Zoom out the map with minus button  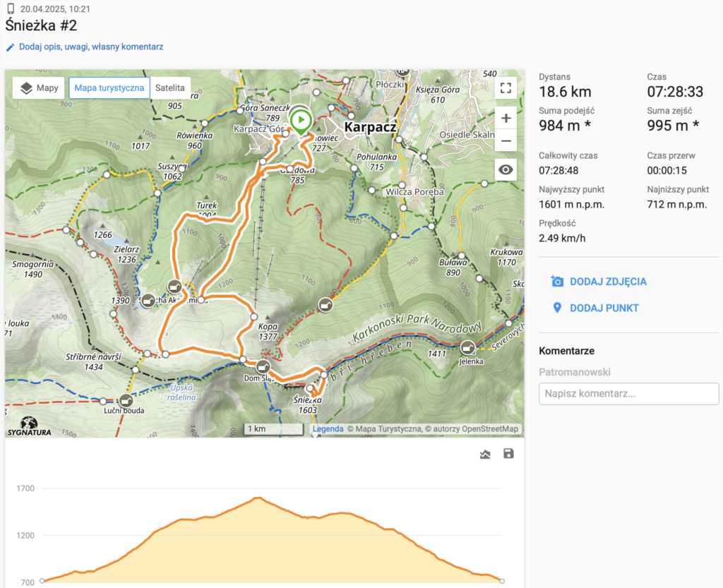(505, 140)
